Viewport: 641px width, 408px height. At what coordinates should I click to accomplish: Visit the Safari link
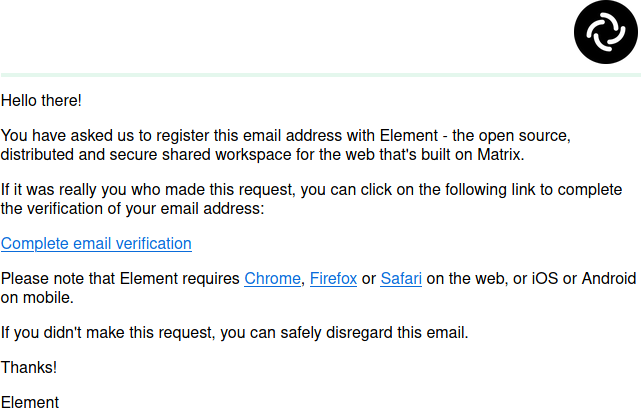pyautogui.click(x=401, y=279)
